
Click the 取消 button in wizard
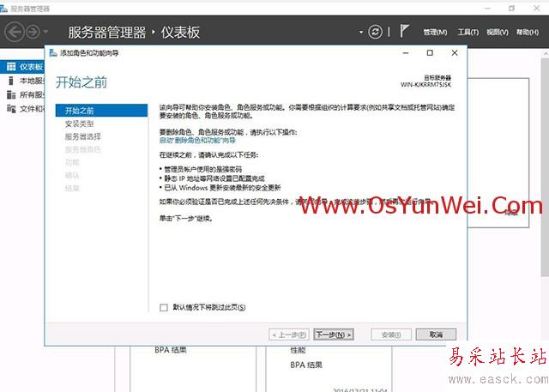pyautogui.click(x=436, y=335)
